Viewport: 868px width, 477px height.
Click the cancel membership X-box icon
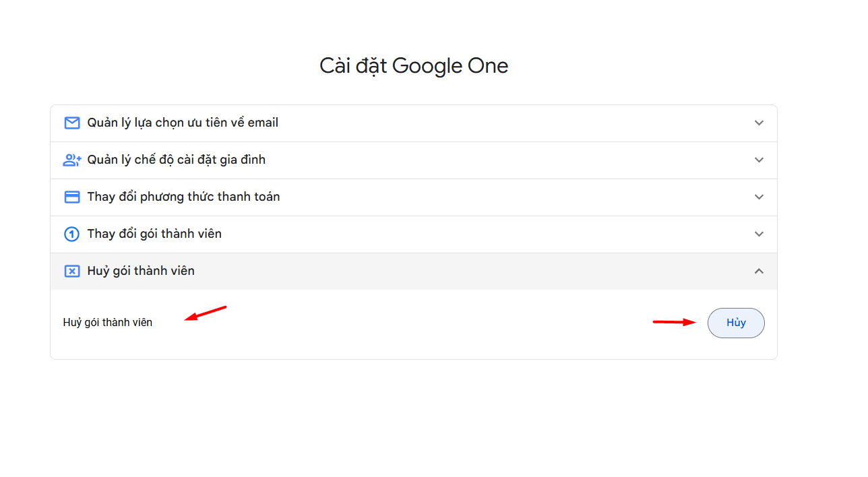pyautogui.click(x=72, y=271)
